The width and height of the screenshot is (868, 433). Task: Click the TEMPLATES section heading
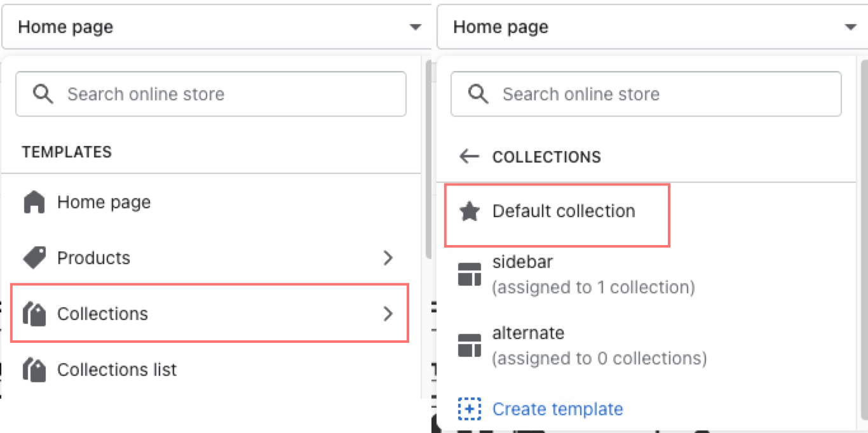click(67, 152)
